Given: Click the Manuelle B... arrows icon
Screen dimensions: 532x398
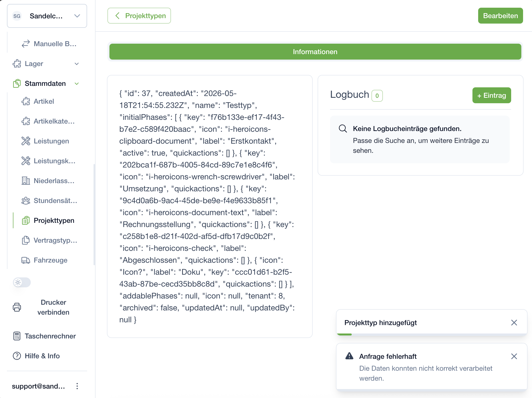Looking at the screenshot, I should pos(26,44).
